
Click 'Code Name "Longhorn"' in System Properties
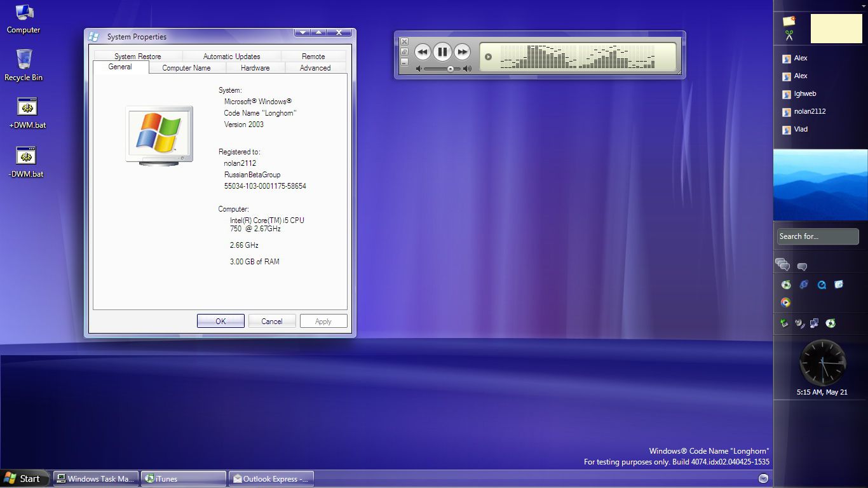click(x=260, y=112)
